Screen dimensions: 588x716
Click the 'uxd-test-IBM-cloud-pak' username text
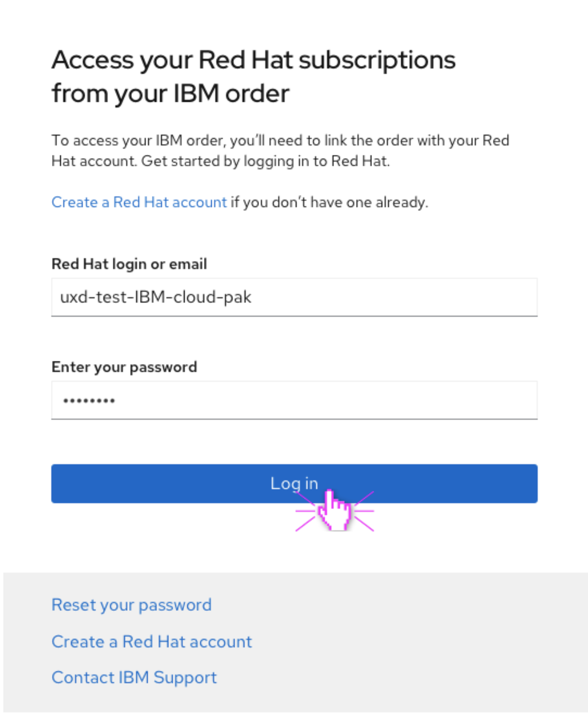(155, 297)
